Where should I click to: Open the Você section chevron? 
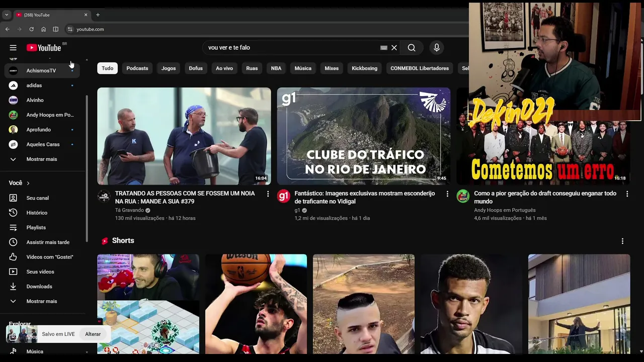pos(28,183)
